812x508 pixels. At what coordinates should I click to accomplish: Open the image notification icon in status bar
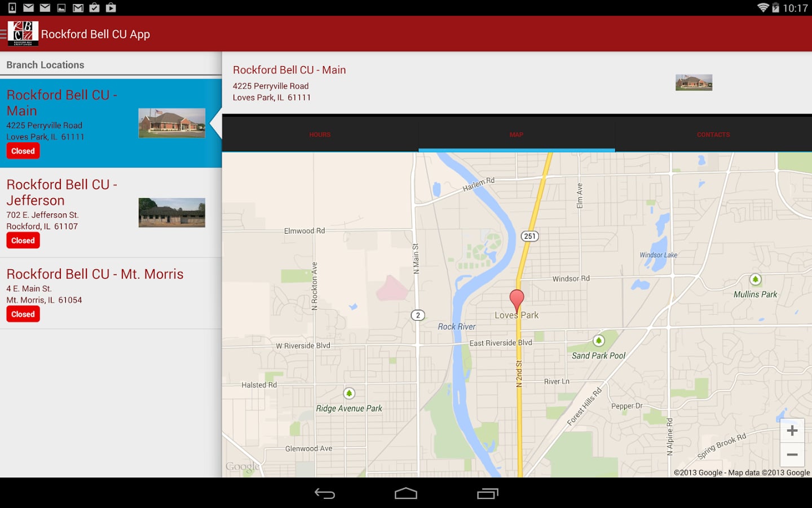61,7
